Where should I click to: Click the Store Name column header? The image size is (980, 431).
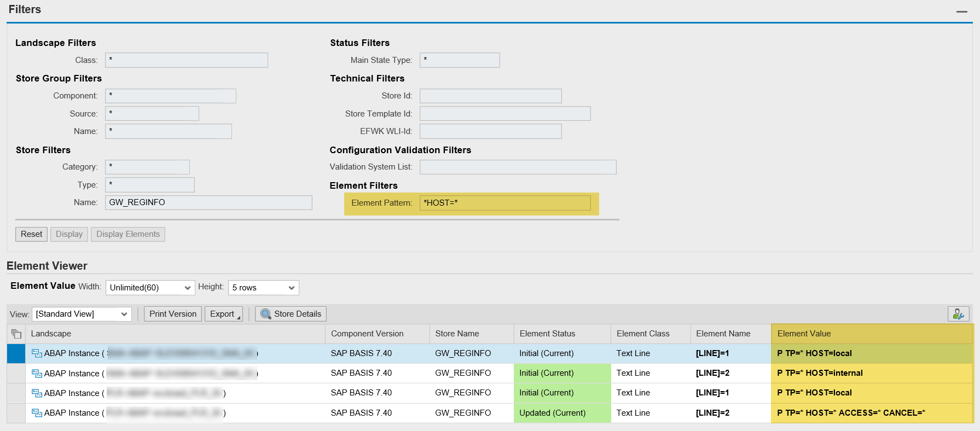pos(472,334)
